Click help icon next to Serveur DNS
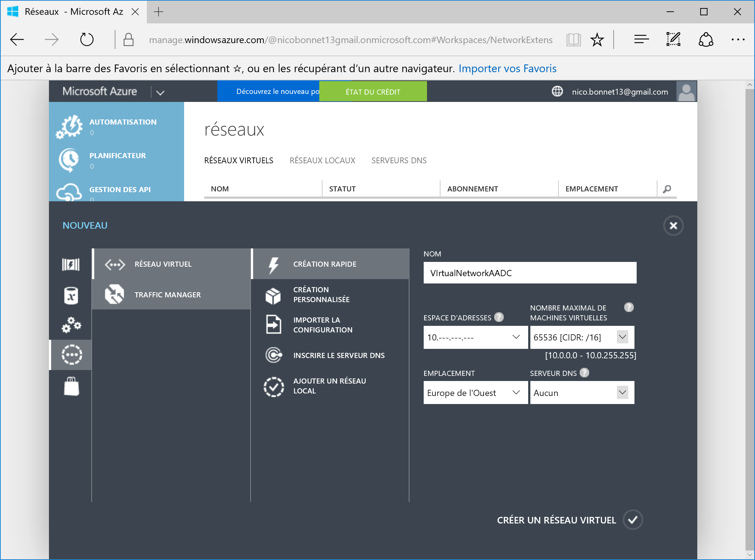Viewport: 755px width, 560px height. tap(584, 373)
